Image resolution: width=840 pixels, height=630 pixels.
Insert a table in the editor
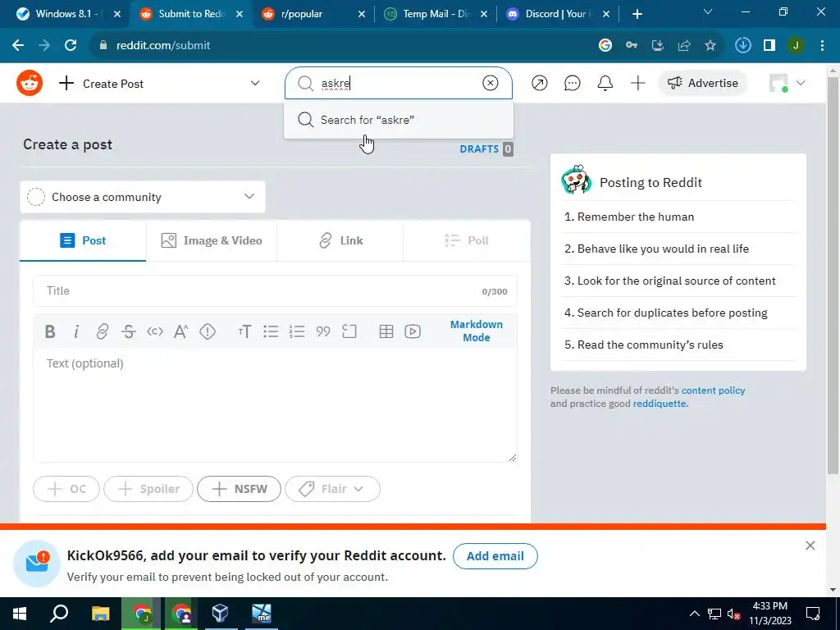[x=386, y=331]
